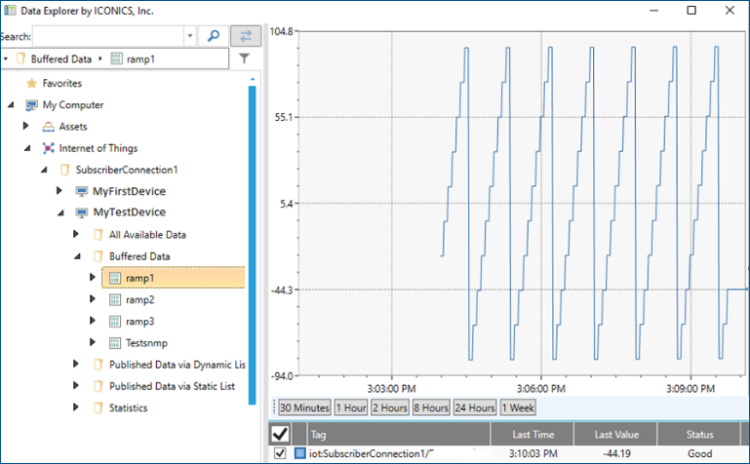The height and width of the screenshot is (464, 750).
Task: Expand the Statistics folder arrow
Action: pyautogui.click(x=77, y=408)
